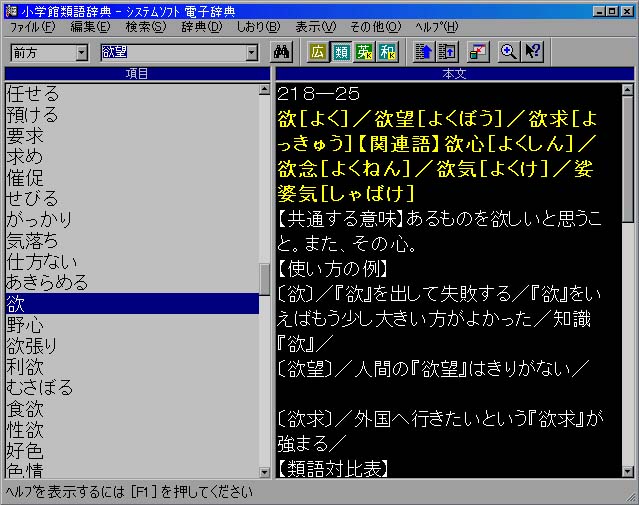Select the 類 thesaurus dictionary icon

tap(340, 52)
